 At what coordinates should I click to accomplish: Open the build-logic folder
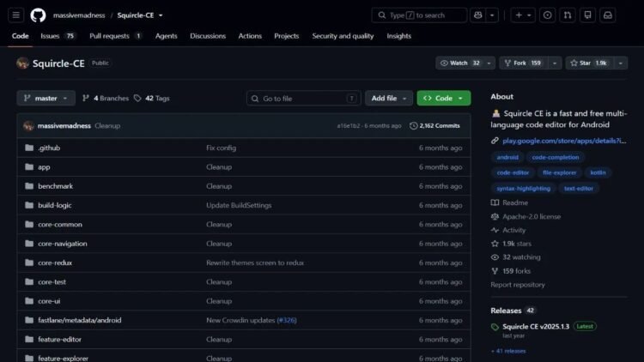click(x=55, y=205)
